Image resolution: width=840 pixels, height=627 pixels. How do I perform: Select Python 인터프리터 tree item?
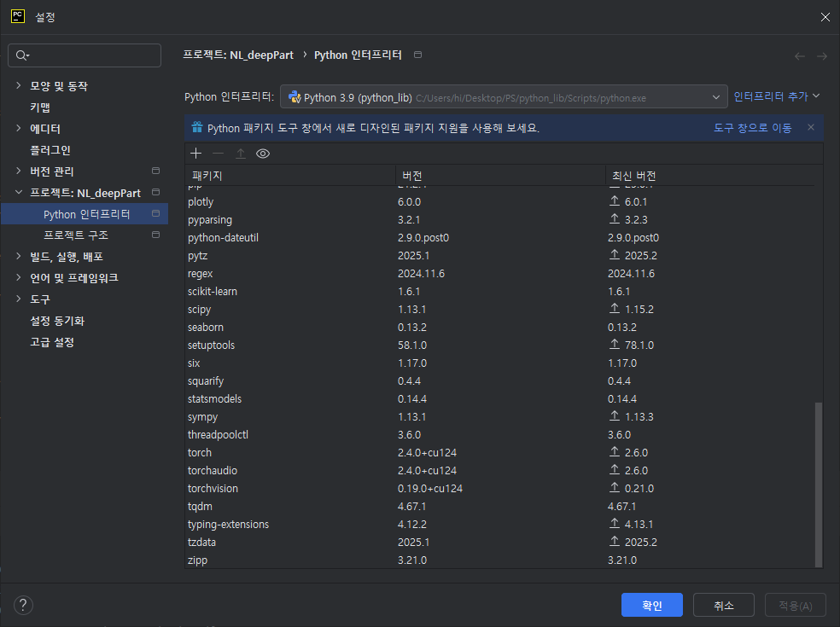coord(85,213)
